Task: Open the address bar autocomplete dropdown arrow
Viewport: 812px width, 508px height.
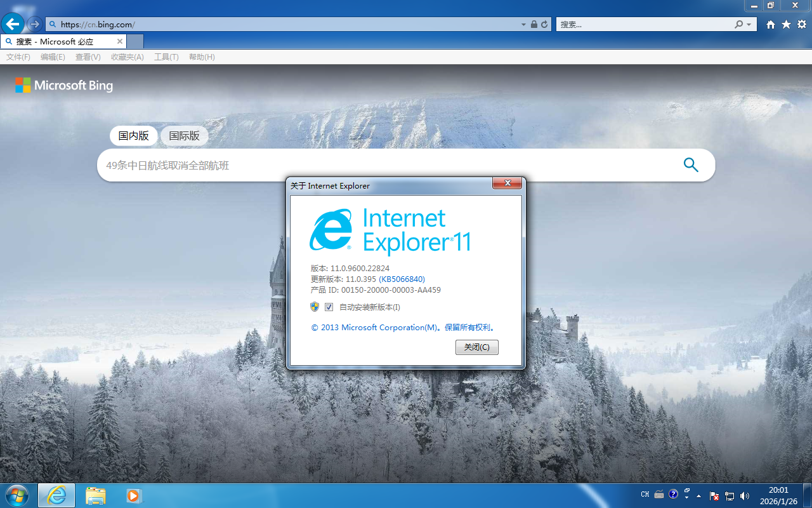Action: pos(523,24)
